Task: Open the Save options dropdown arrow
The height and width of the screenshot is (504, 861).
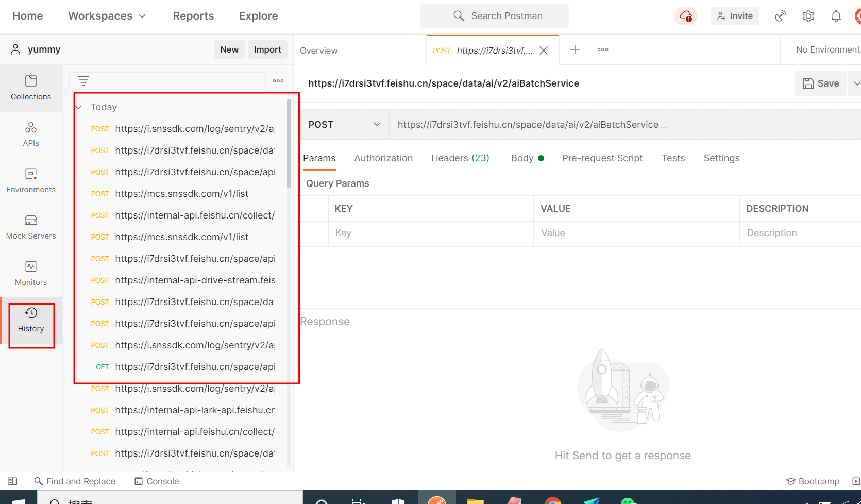Action: (x=856, y=83)
